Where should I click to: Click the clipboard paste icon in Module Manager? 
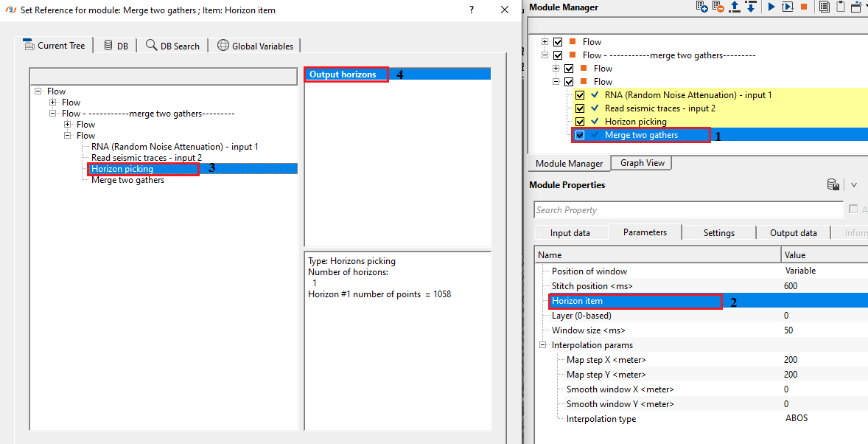(840, 7)
